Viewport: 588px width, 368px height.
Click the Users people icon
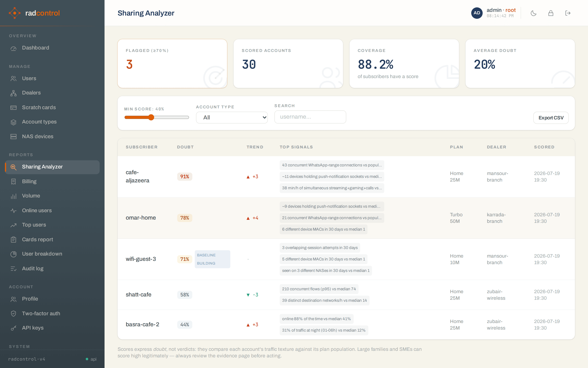[x=14, y=78]
